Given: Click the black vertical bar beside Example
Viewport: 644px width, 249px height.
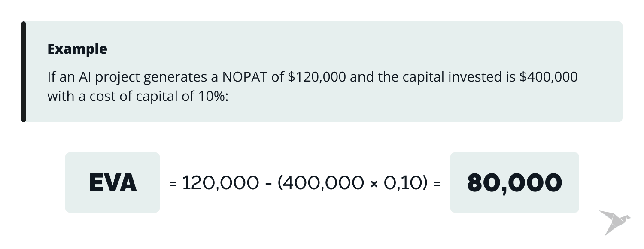Looking at the screenshot, I should click(24, 72).
